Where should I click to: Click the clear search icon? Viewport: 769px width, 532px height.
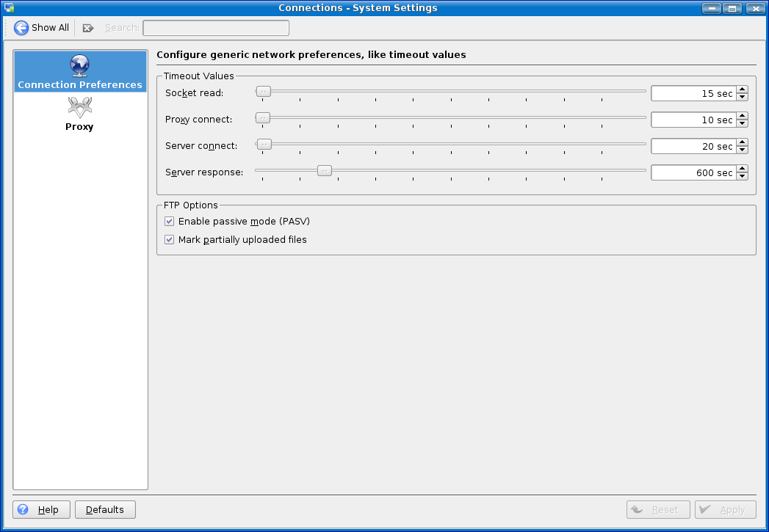click(88, 28)
